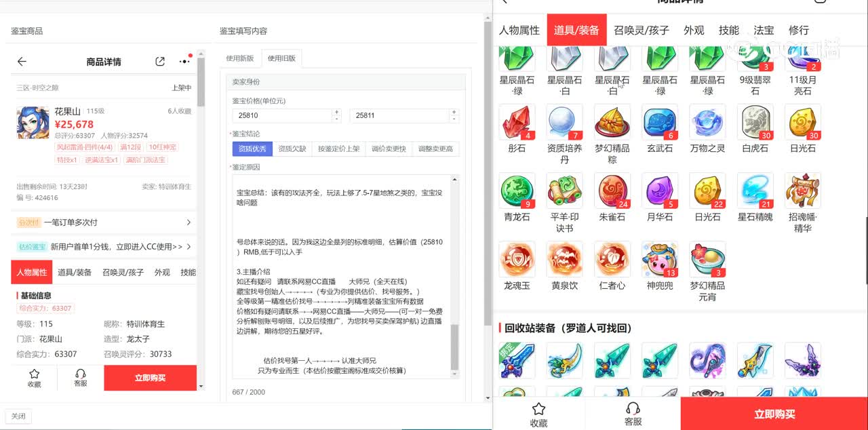
Task: Switch to the 使用旧版 tab
Action: pyautogui.click(x=281, y=58)
